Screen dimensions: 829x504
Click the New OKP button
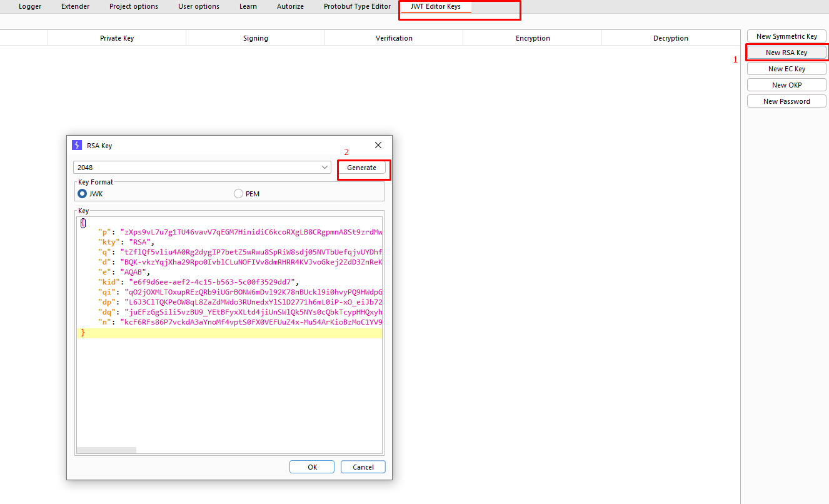click(786, 85)
